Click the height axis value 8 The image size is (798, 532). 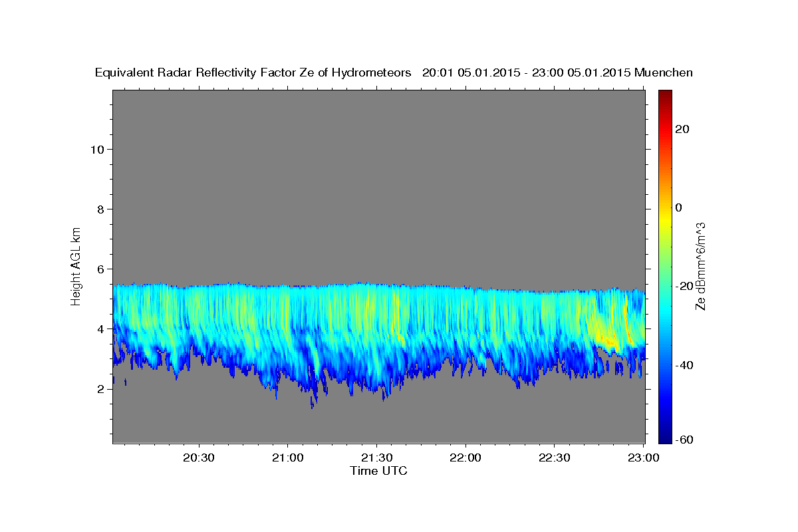point(100,209)
